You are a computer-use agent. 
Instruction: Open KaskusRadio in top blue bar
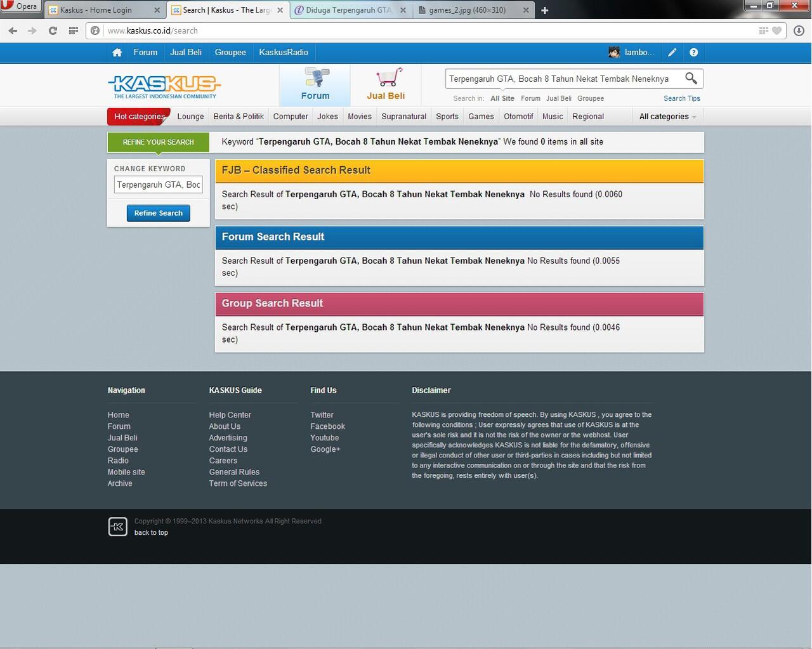coord(284,53)
